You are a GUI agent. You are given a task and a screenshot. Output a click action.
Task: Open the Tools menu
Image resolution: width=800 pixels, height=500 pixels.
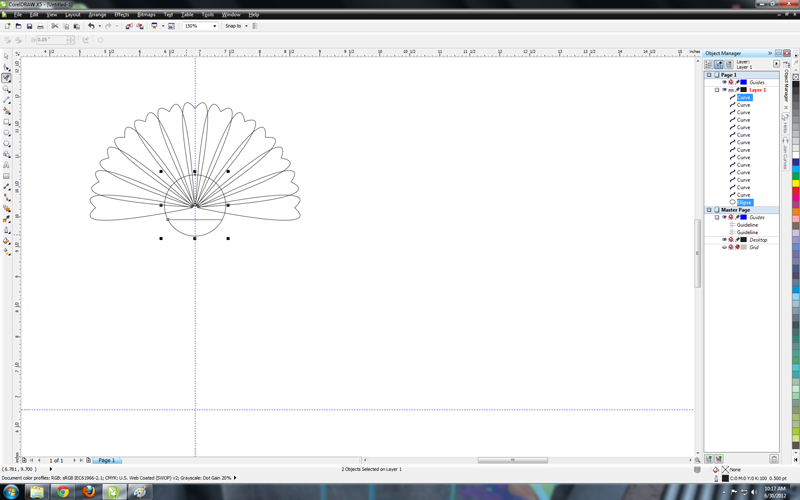click(207, 15)
